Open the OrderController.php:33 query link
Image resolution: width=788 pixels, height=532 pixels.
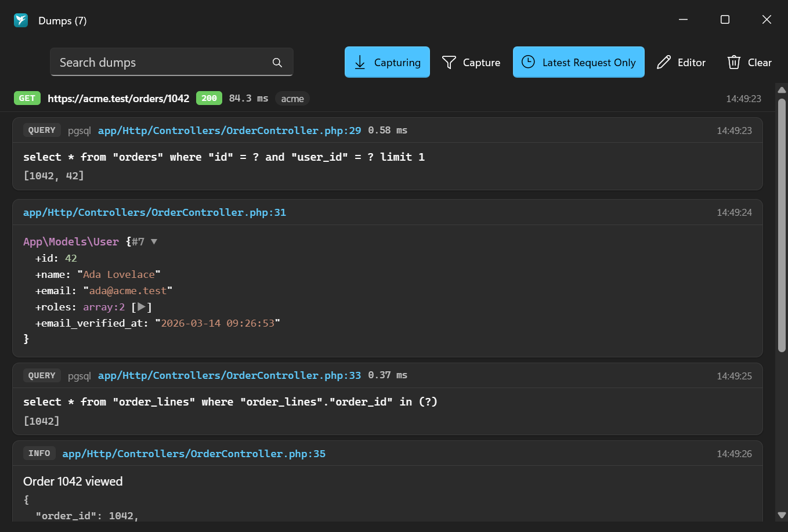click(x=229, y=375)
